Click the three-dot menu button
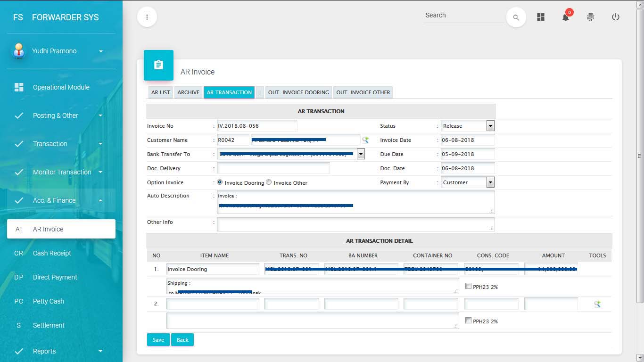644x362 pixels. (x=147, y=17)
